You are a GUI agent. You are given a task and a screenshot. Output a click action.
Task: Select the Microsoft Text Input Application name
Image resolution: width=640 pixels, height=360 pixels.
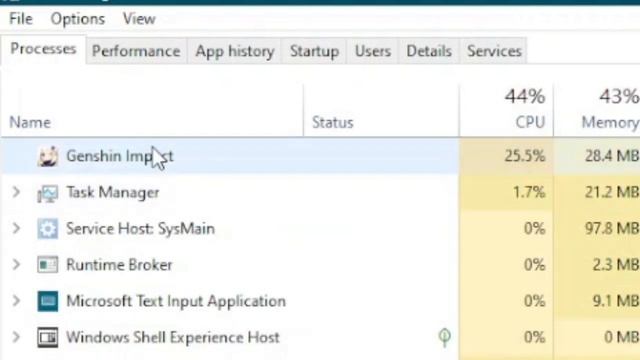(176, 301)
